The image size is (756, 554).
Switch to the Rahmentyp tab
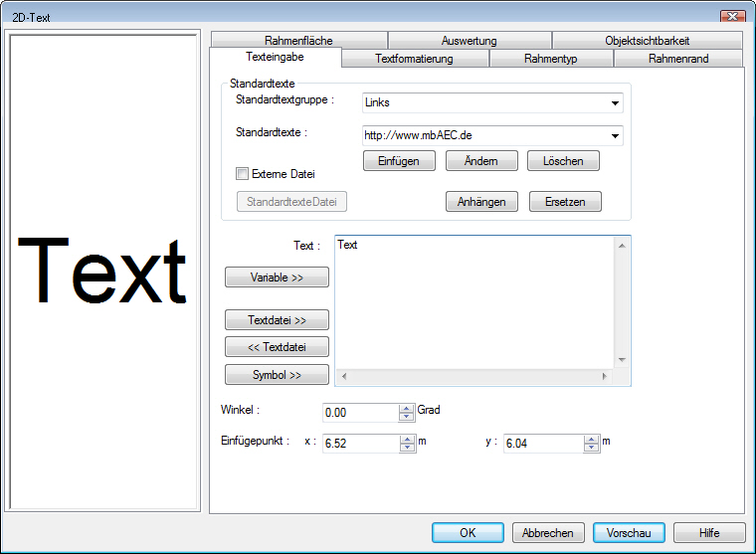(x=551, y=59)
